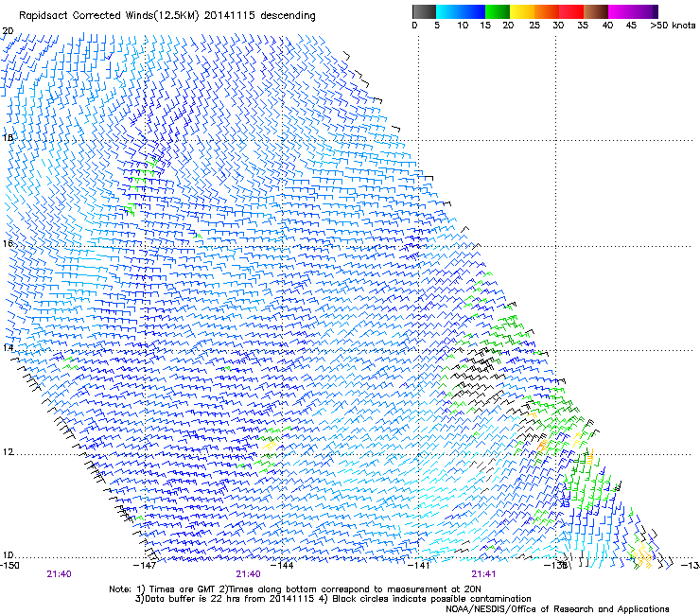The width and height of the screenshot is (700, 615).
Task: Click the '0' legend scale label
Action: tap(414, 26)
